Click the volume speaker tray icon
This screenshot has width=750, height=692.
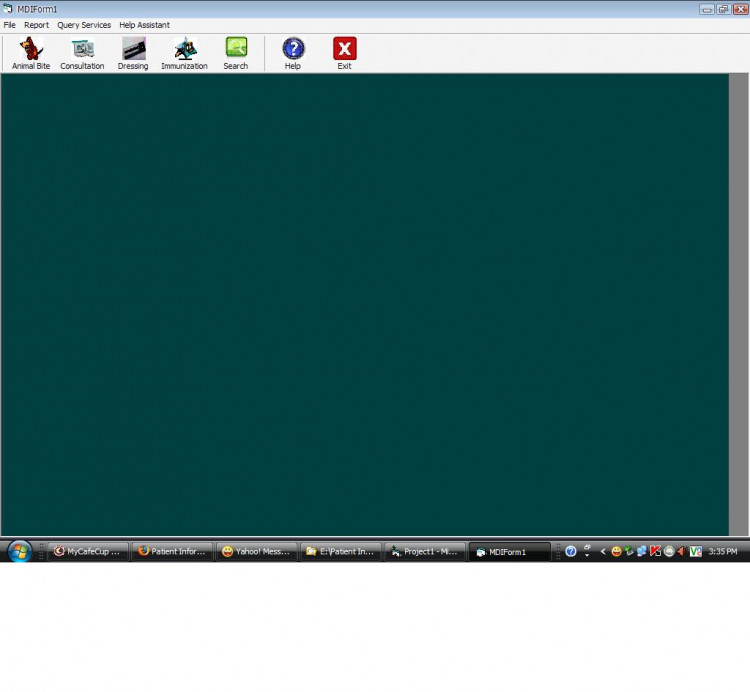pyautogui.click(x=682, y=551)
